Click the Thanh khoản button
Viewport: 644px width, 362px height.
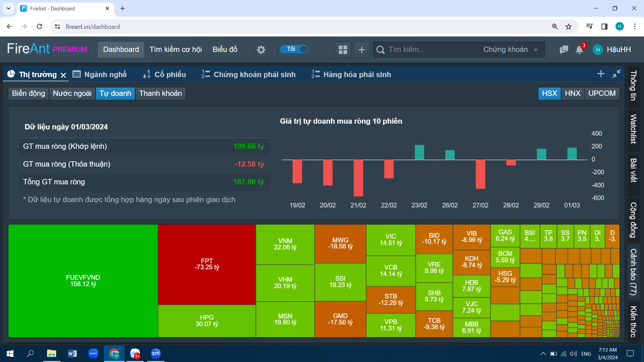tap(160, 93)
